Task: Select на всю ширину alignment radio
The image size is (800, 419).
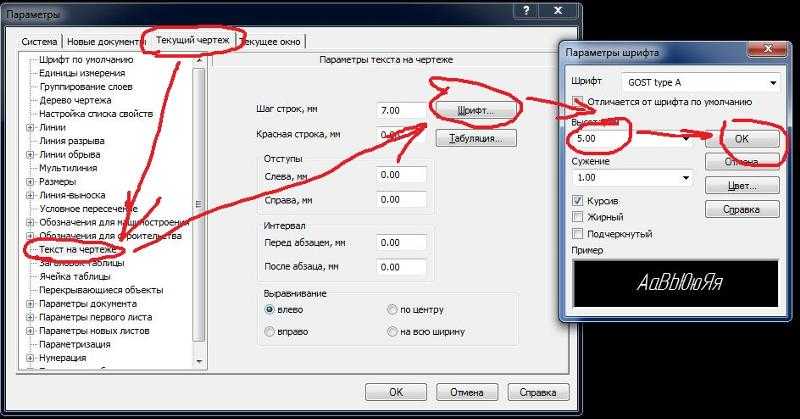Action: tap(392, 331)
